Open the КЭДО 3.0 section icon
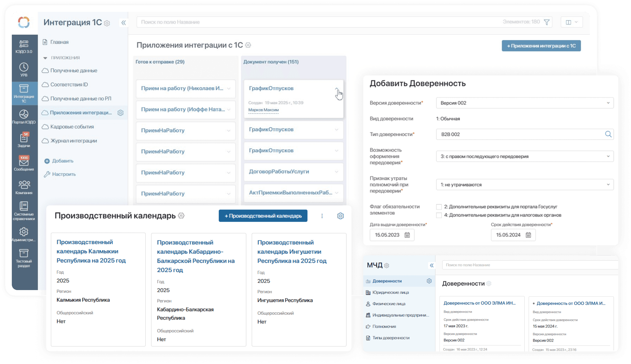The image size is (631, 364). point(24,44)
